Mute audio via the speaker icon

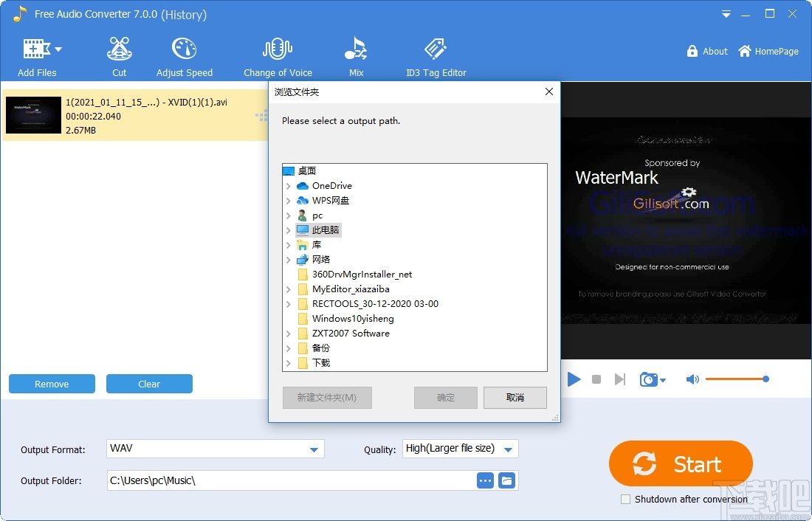tap(692, 379)
